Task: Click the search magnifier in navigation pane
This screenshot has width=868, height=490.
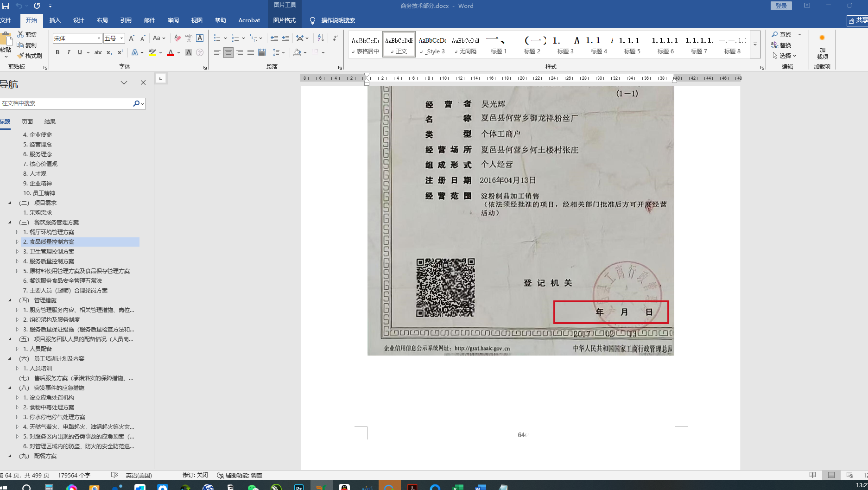Action: pos(136,103)
